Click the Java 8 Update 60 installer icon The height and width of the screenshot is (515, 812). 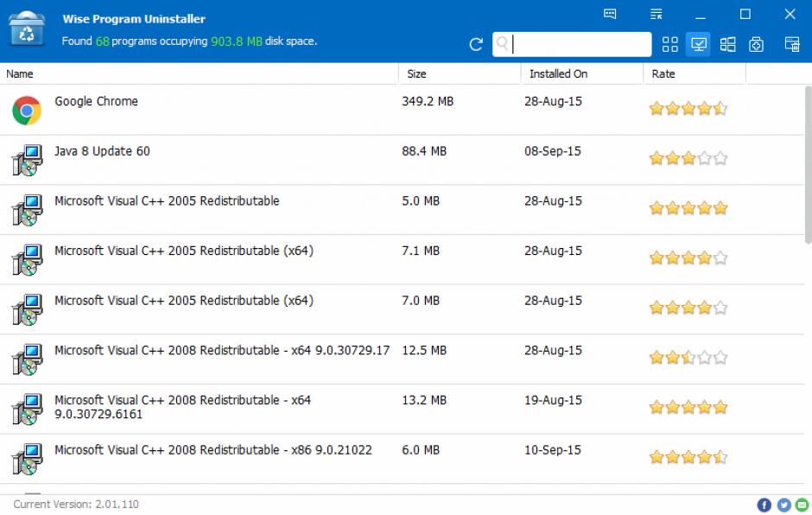click(27, 160)
